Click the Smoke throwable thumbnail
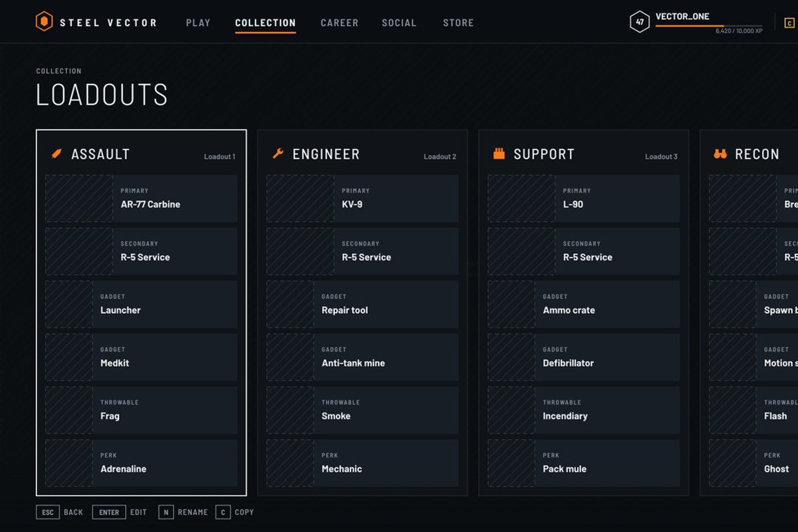 [291, 410]
